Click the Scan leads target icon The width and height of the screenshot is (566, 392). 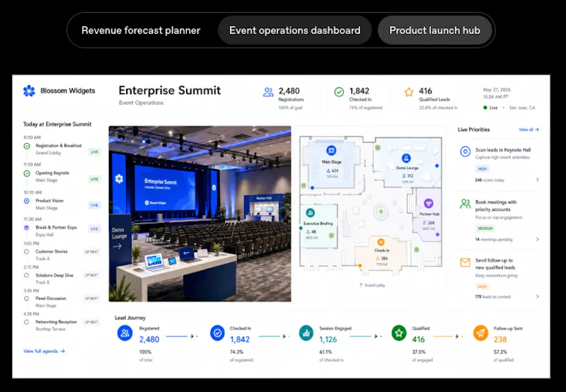pos(466,151)
